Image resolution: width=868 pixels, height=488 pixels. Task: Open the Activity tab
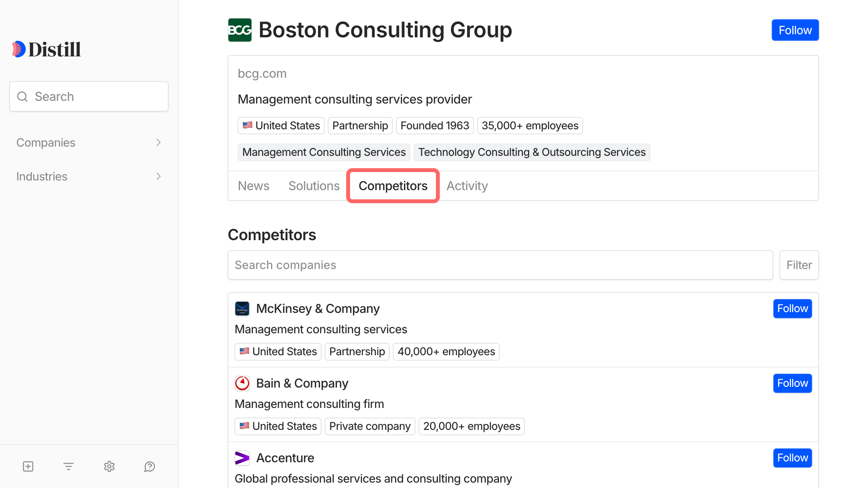[x=467, y=186]
